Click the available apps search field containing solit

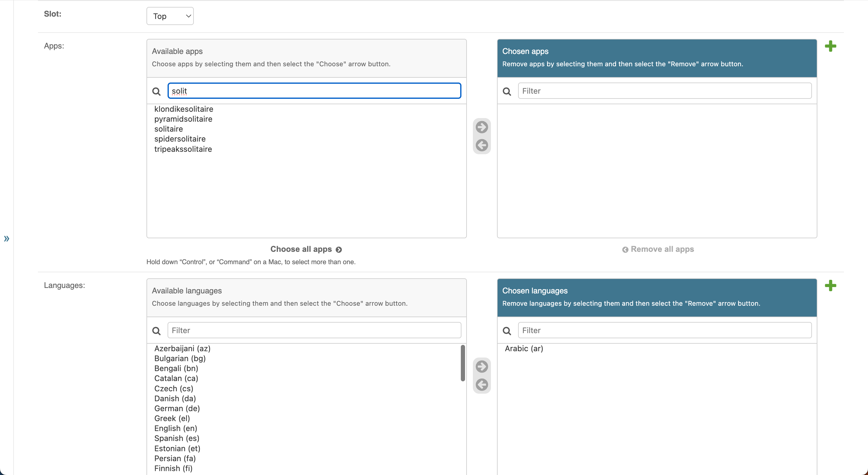click(314, 91)
